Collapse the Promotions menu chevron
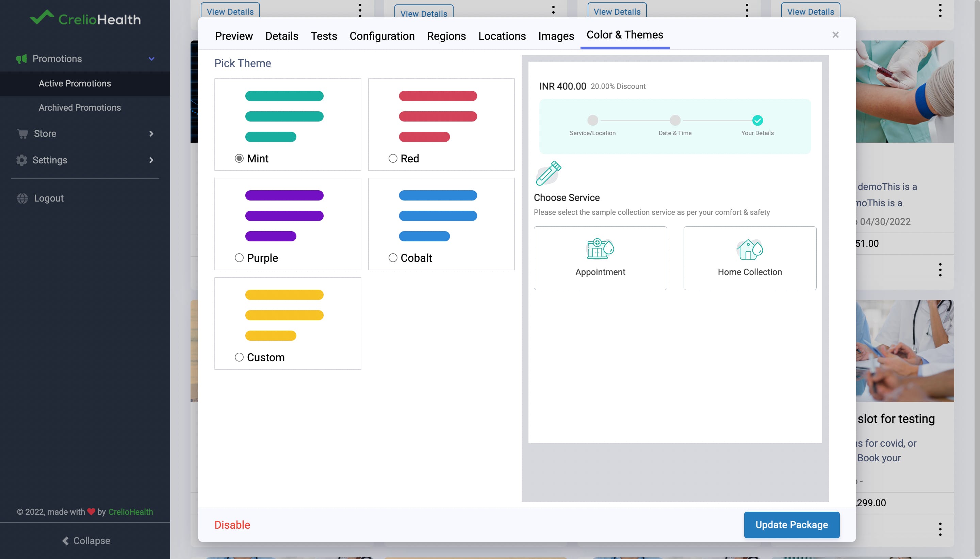The height and width of the screenshot is (559, 980). 151,59
